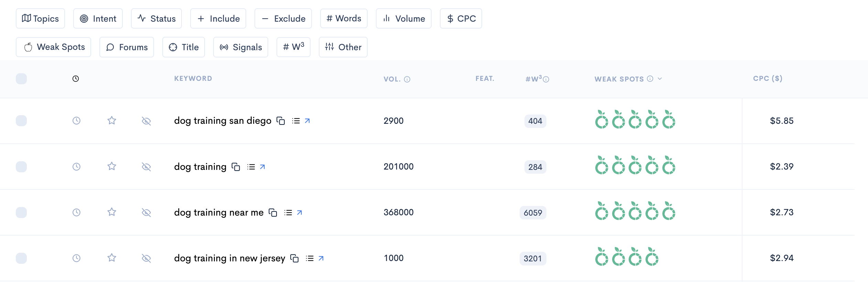Copy the 'dog training san diego' keyword
Viewport: 868px width, 282px height.
[x=281, y=121]
